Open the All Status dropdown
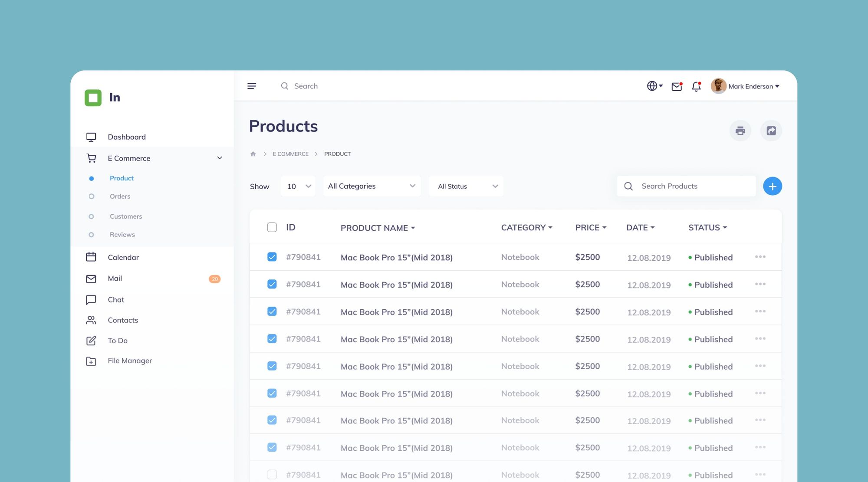 click(x=466, y=186)
